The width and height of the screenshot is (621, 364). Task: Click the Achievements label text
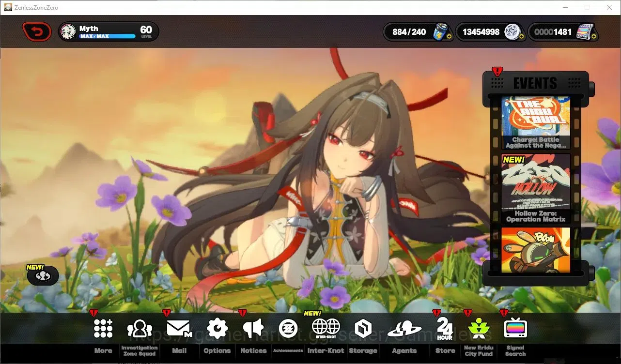288,351
